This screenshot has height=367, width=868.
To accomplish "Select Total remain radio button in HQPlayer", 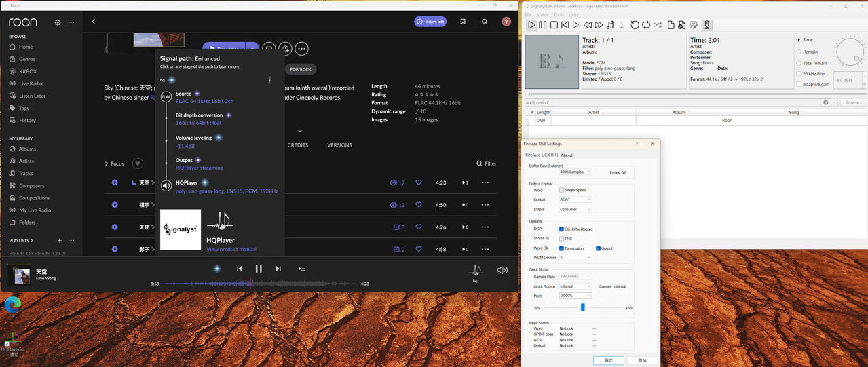I will 799,63.
